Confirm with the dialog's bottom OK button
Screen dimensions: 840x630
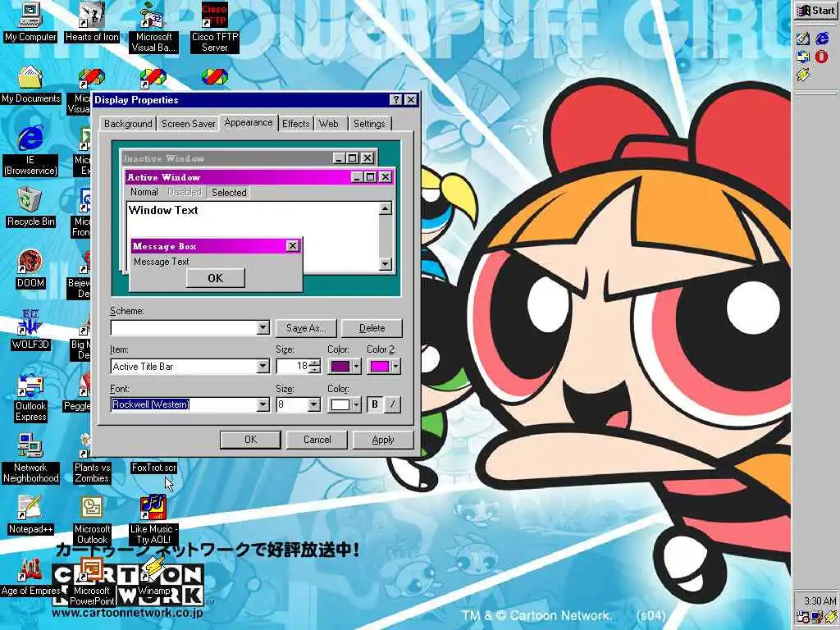[250, 440]
